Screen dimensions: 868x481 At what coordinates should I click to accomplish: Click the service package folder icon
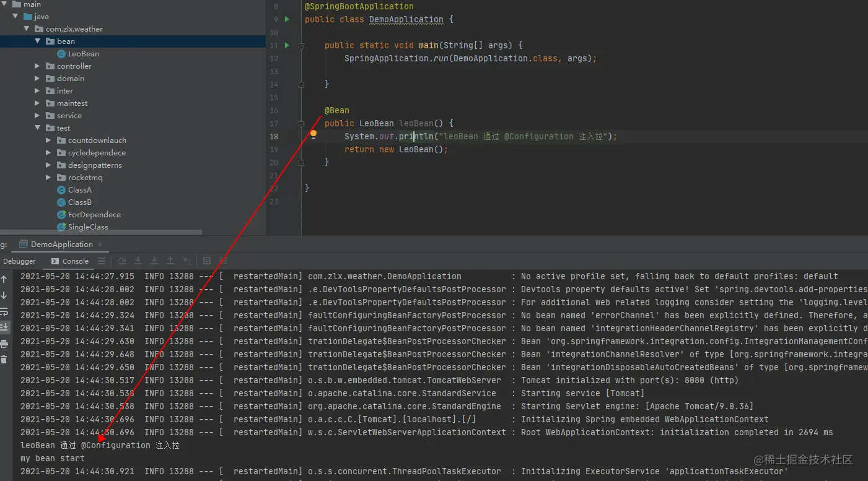(x=50, y=116)
